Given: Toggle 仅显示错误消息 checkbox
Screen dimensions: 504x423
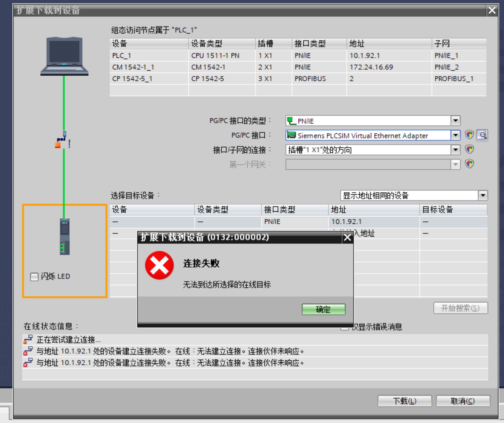Looking at the screenshot, I should pos(344,327).
